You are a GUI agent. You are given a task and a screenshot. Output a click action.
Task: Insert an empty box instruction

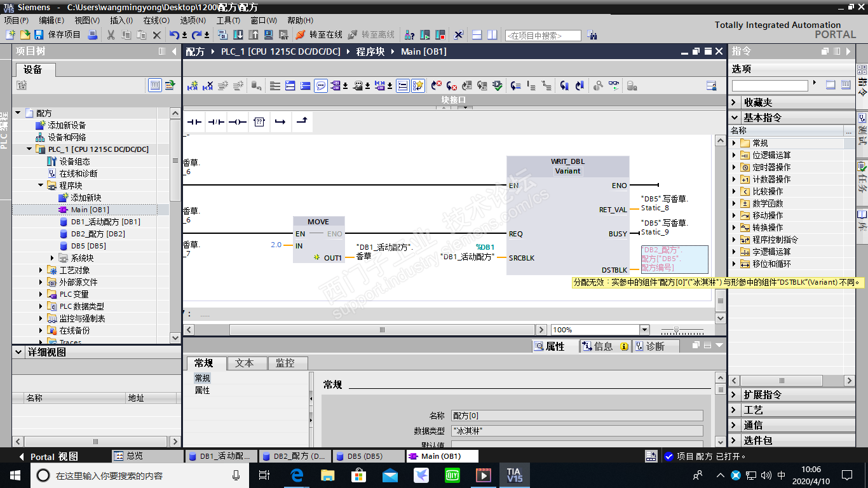pos(259,121)
